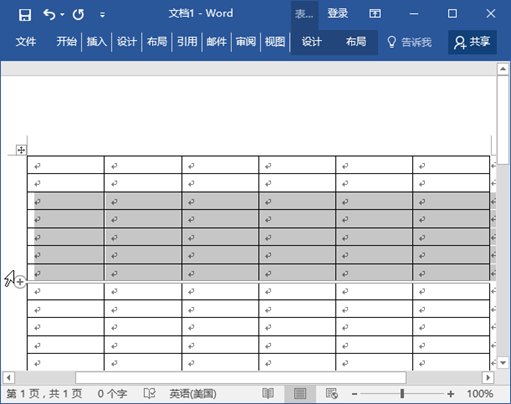The image size is (511, 404).
Task: Click the 共享 share button
Action: click(472, 42)
